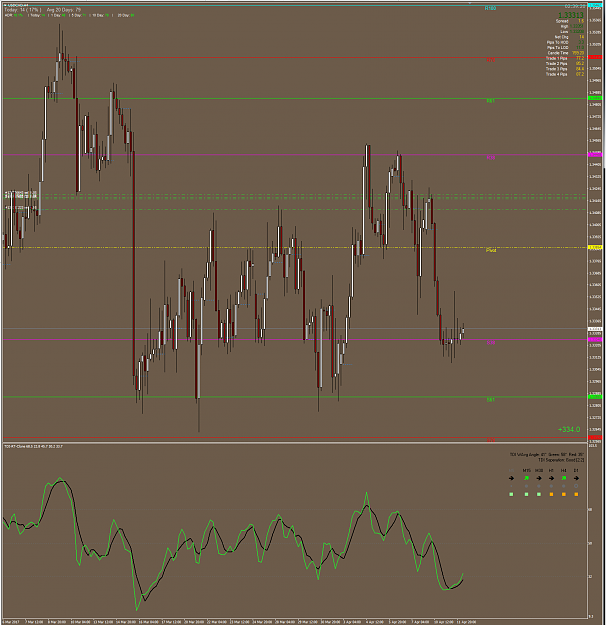Select the D1 timeframe label in dashboard

(576, 471)
